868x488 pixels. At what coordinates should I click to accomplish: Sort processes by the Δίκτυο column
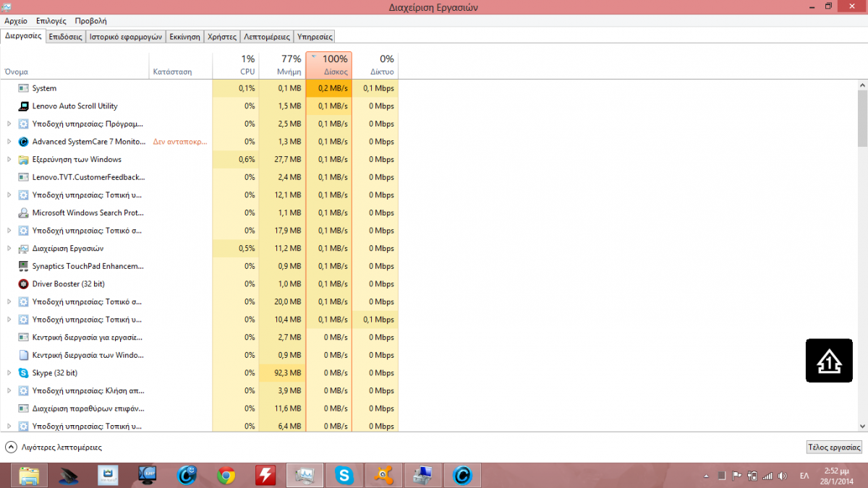[x=375, y=65]
